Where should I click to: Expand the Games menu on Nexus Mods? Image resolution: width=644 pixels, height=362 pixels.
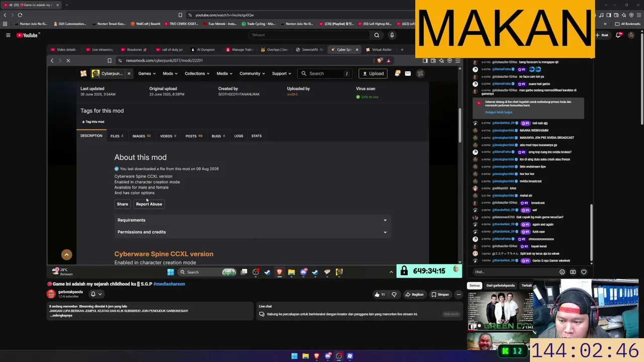(147, 73)
